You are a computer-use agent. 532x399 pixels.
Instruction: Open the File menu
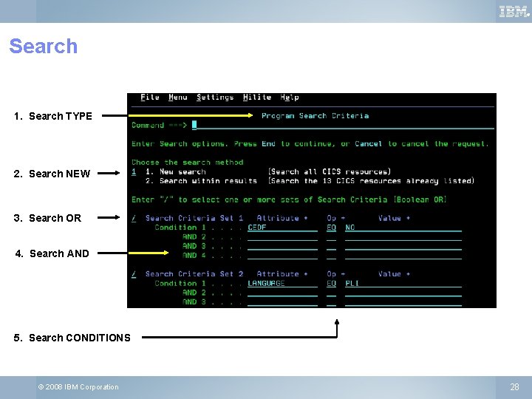pos(149,98)
